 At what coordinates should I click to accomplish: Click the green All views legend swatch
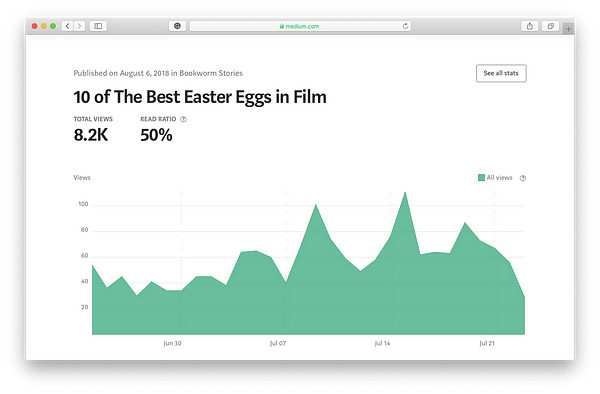pyautogui.click(x=481, y=177)
